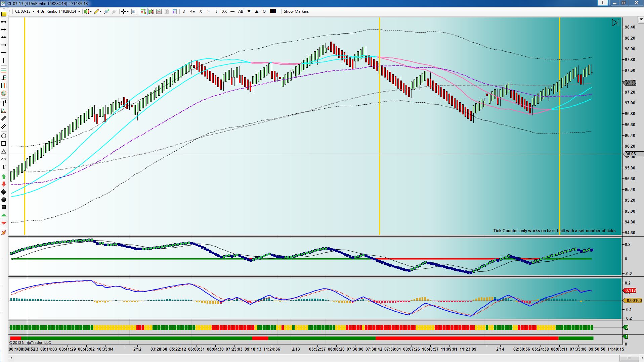Select the Rectangle drawing tool
This screenshot has width=644, height=362.
[x=4, y=144]
